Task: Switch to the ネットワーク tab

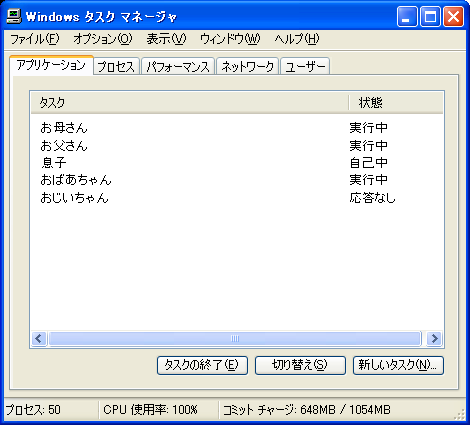Action: click(x=248, y=66)
